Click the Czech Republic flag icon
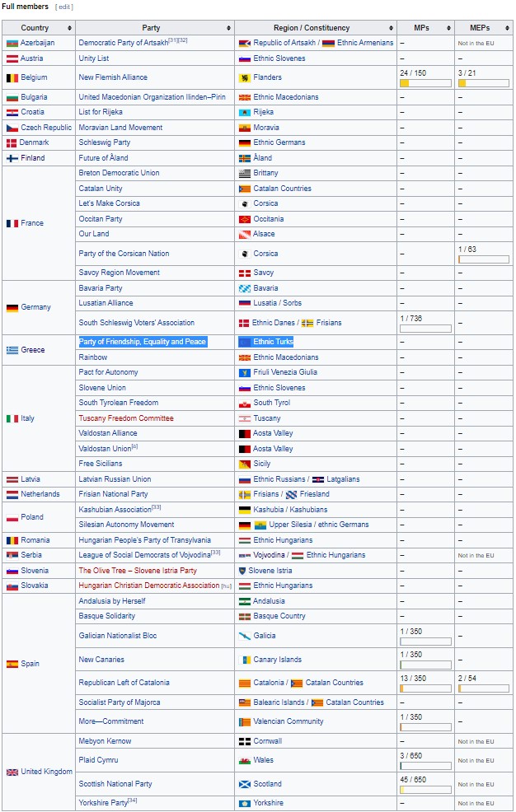 [x=12, y=128]
